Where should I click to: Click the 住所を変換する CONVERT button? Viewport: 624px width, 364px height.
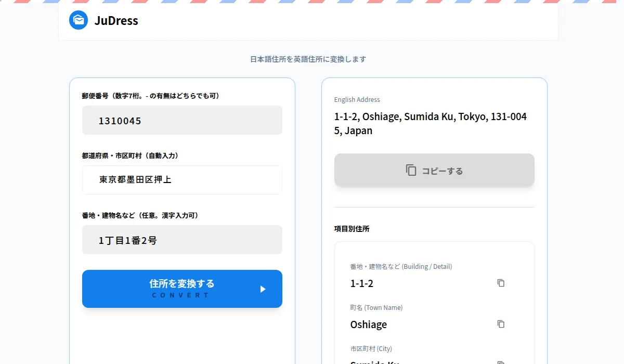point(182,289)
